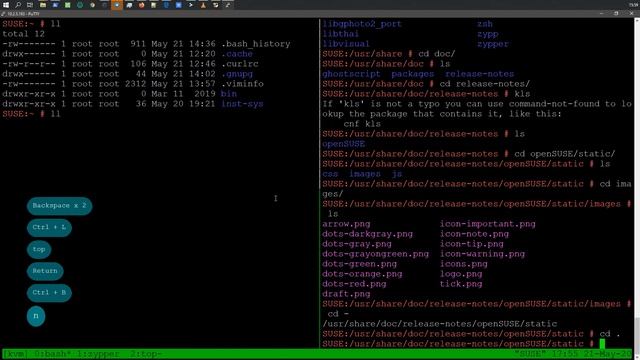This screenshot has width=640, height=360.
Task: Click dots-red.png file name
Action: point(354,284)
